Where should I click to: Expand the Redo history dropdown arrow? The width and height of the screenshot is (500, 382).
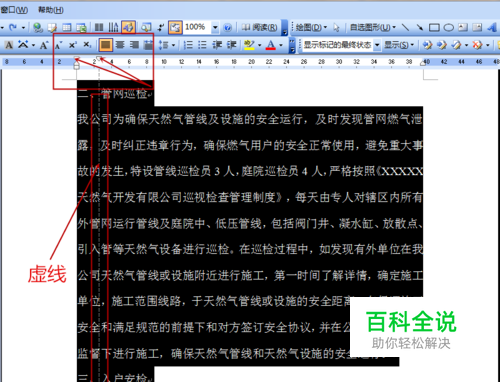[23, 27]
